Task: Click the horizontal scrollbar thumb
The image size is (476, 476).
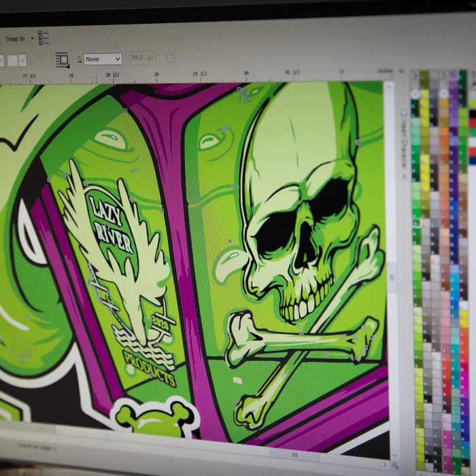Action: click(294, 455)
